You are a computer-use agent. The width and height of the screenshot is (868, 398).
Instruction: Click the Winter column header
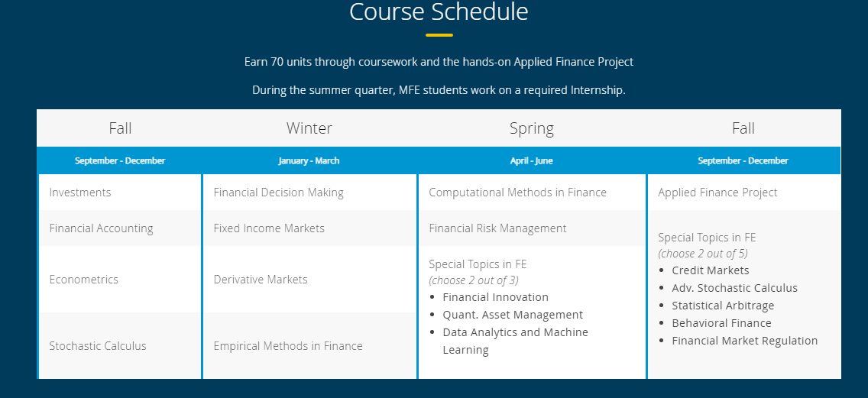pyautogui.click(x=309, y=128)
